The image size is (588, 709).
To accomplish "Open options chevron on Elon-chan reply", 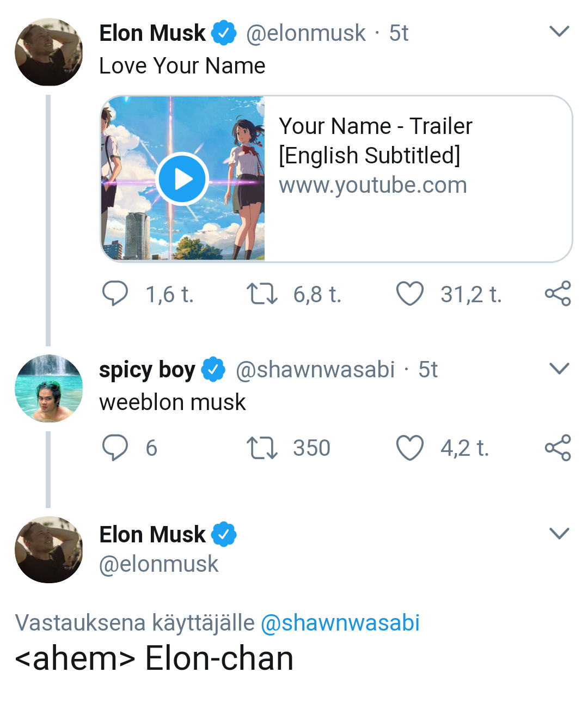I will [559, 533].
